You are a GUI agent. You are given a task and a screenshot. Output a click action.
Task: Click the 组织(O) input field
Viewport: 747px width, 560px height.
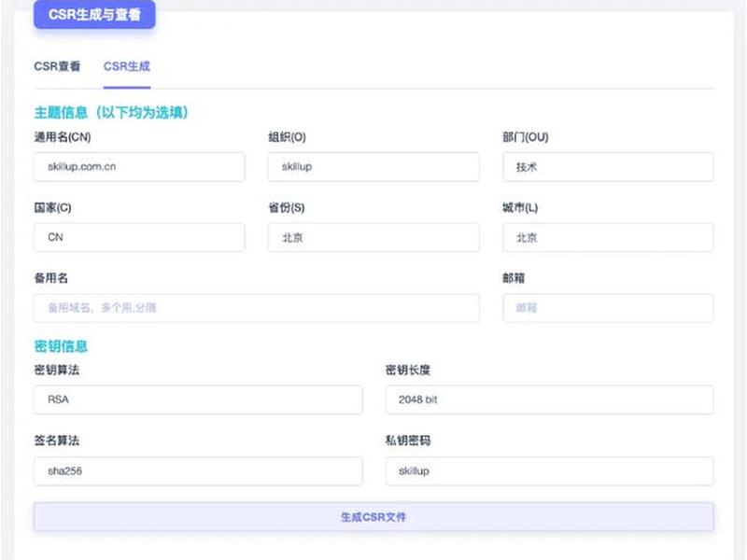click(x=373, y=167)
